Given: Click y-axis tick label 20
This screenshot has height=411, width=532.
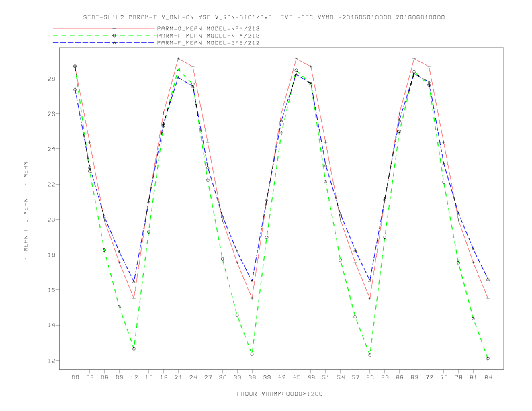Looking at the screenshot, I should pyautogui.click(x=51, y=220).
